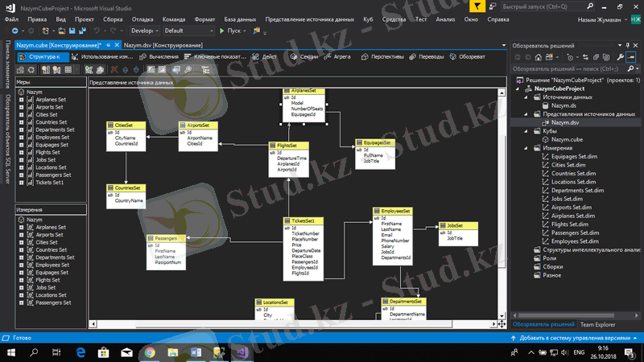Click the Properties wrench icon in Solution Explorer
Image resolution: width=644 pixels, height=362 pixels.
620,57
